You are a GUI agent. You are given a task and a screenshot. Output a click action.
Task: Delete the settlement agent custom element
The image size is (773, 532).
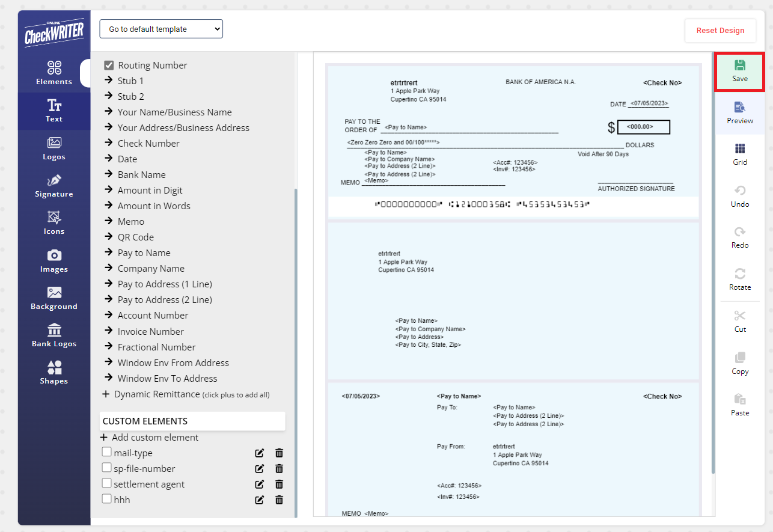click(x=279, y=485)
